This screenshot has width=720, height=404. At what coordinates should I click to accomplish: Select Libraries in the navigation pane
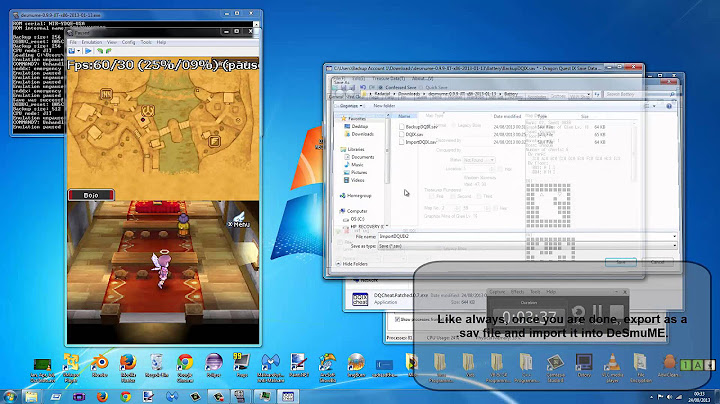click(x=352, y=149)
